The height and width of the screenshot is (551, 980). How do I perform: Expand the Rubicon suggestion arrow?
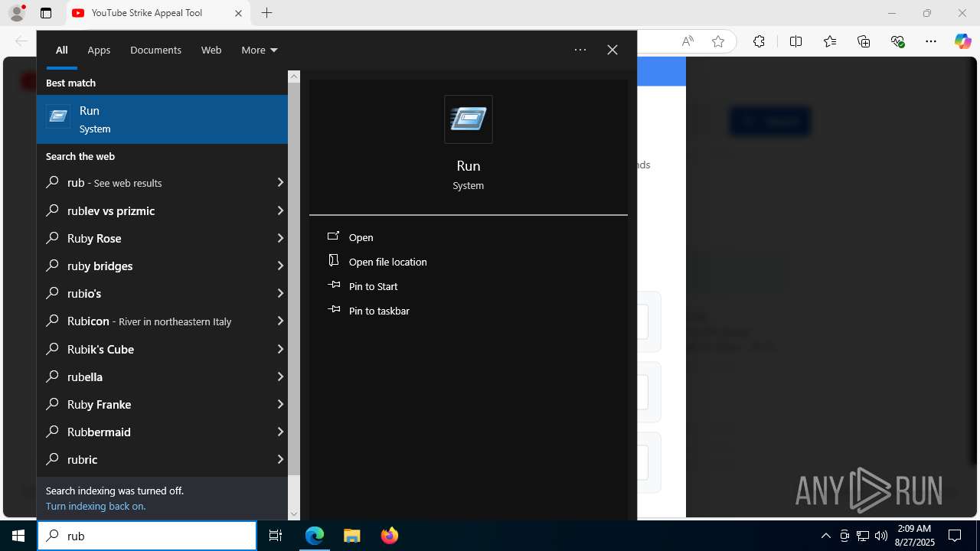(x=280, y=321)
